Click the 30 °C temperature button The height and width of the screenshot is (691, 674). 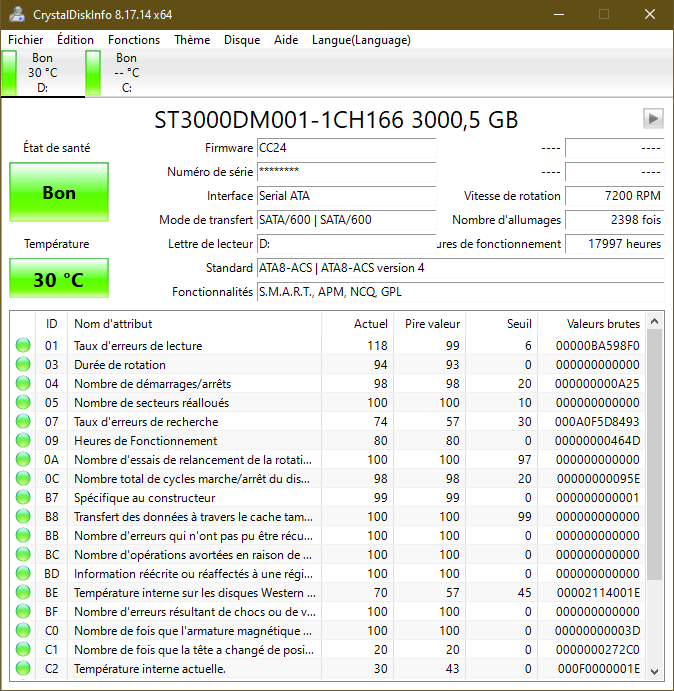click(59, 279)
